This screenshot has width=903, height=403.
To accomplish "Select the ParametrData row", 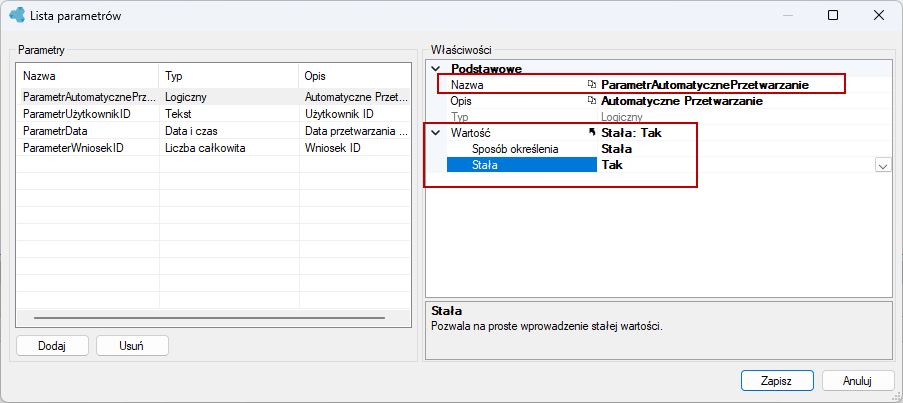I will (x=214, y=131).
